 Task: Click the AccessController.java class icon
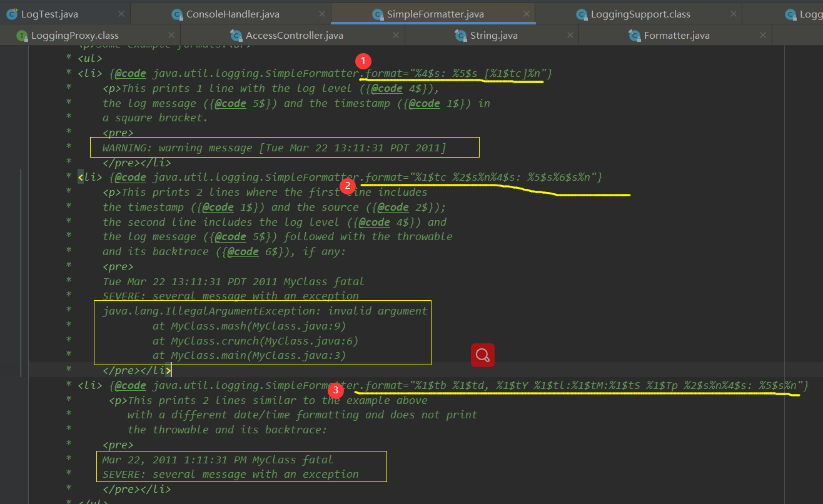(x=236, y=35)
